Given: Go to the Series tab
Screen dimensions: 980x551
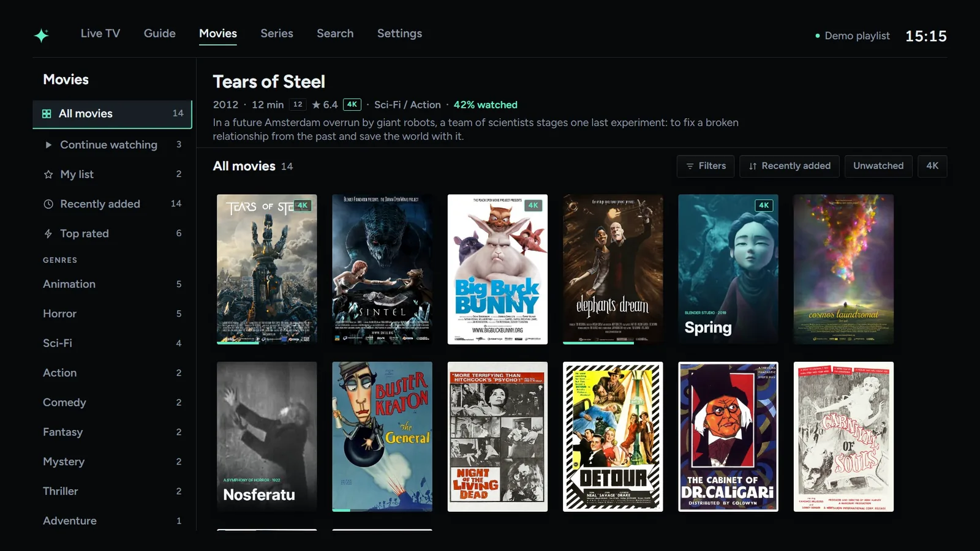Looking at the screenshot, I should pos(277,34).
